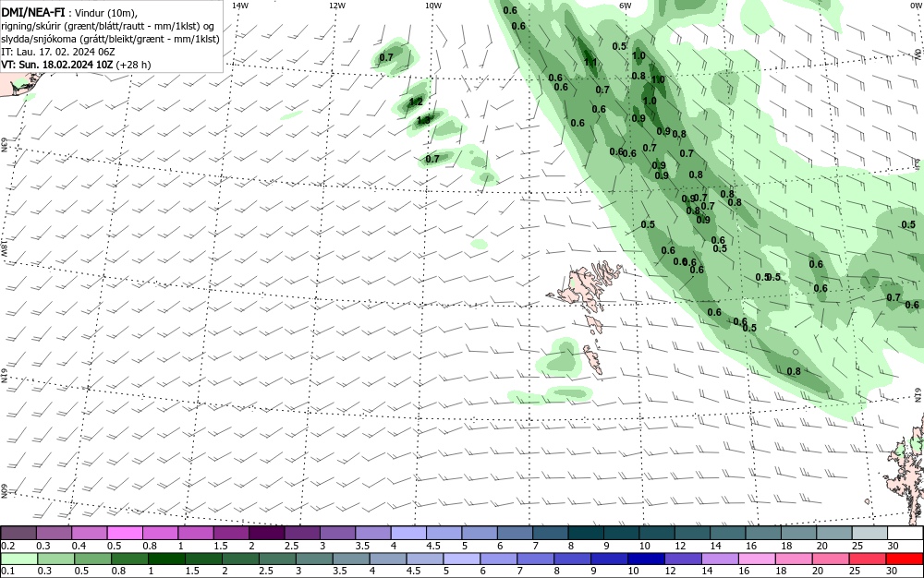Click the rain patch just west of the Faroes' southern island

[x=559, y=355]
